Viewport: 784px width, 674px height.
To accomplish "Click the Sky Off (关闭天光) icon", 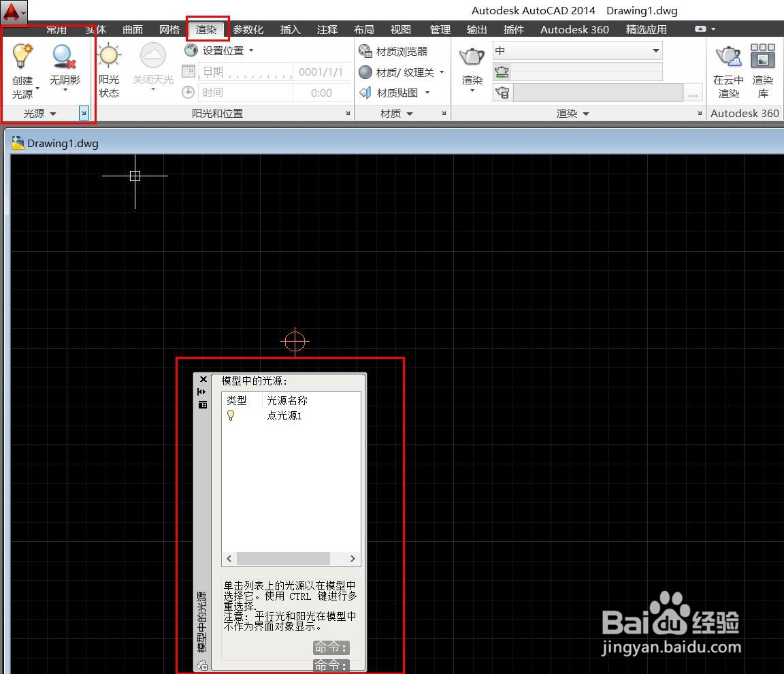I will pyautogui.click(x=152, y=56).
